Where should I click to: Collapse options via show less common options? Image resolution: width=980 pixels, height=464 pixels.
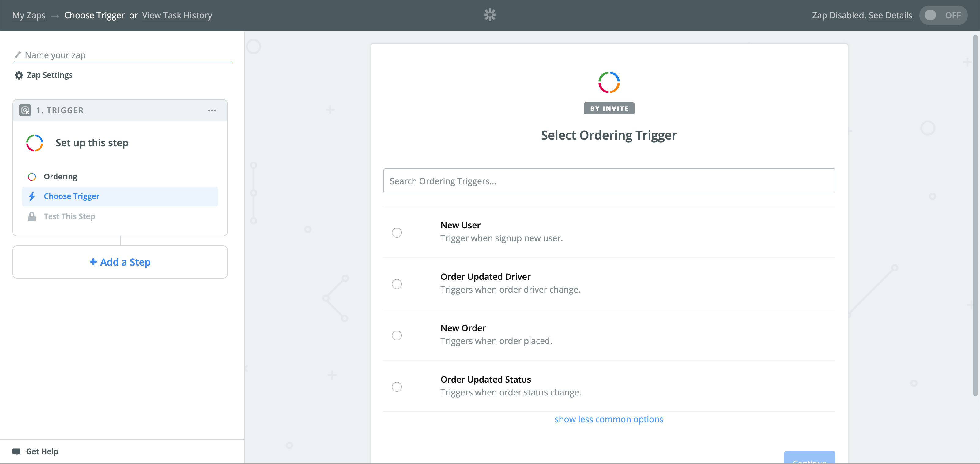click(609, 419)
